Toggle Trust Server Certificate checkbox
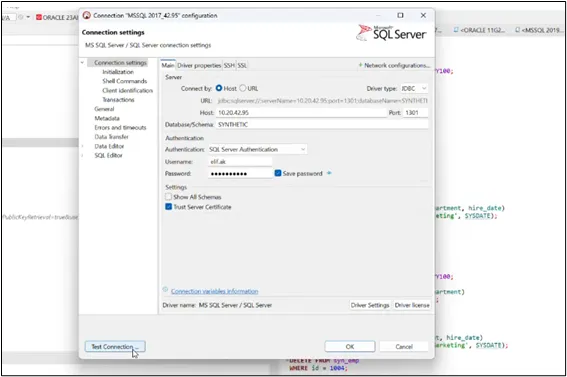 click(x=169, y=207)
